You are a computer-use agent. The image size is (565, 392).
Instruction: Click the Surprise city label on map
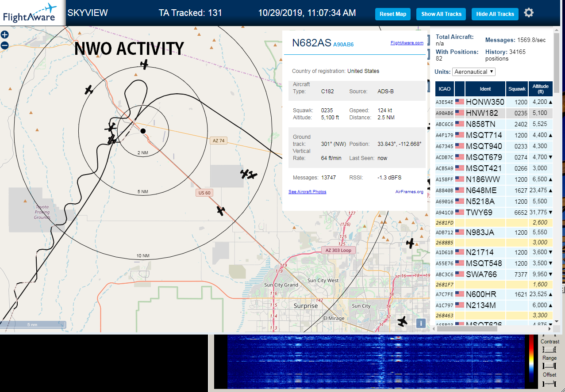(306, 306)
